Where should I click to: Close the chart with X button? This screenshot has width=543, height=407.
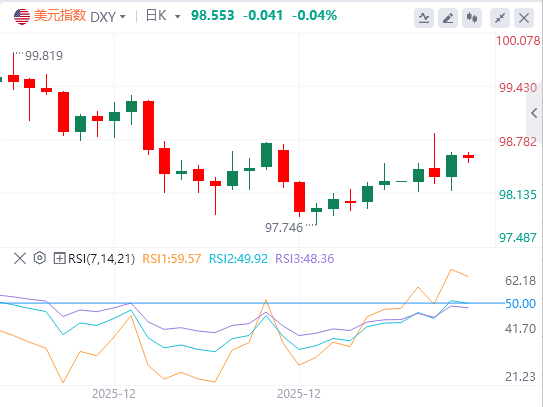coord(524,18)
